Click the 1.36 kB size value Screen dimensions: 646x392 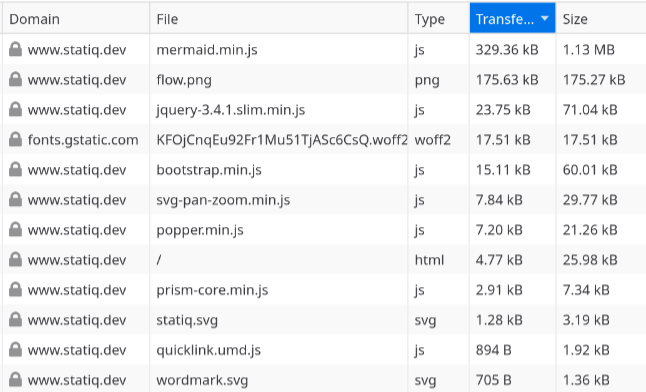tap(586, 380)
